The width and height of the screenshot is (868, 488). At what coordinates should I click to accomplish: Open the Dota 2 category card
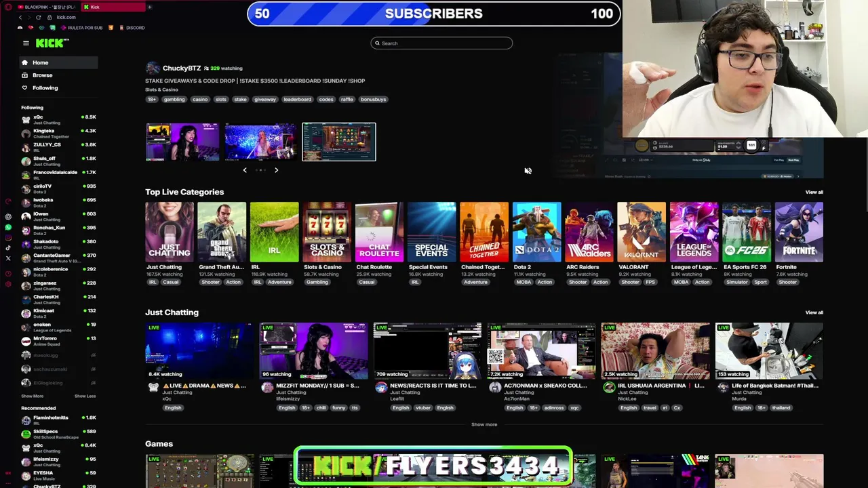(536, 232)
